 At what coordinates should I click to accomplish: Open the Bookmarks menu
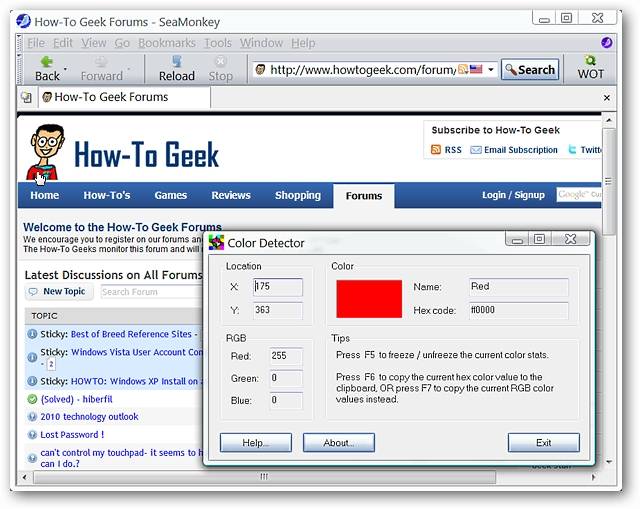167,43
